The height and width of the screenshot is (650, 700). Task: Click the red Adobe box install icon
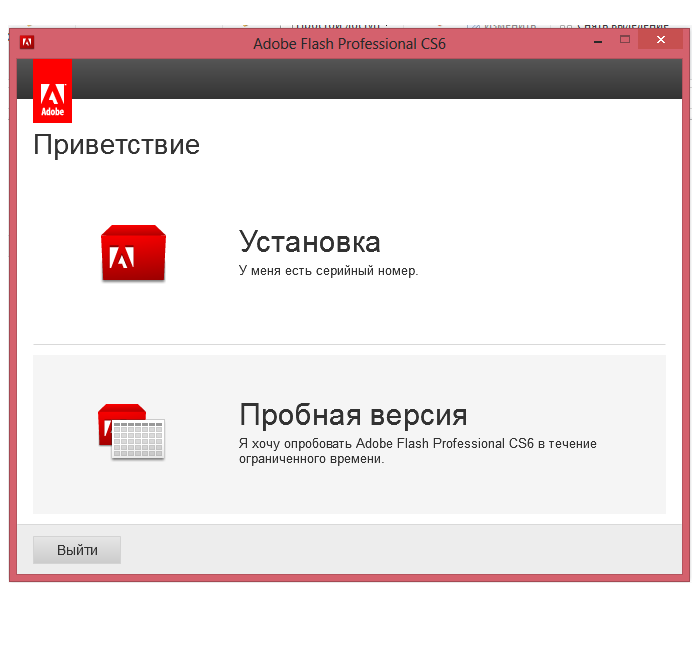133,253
